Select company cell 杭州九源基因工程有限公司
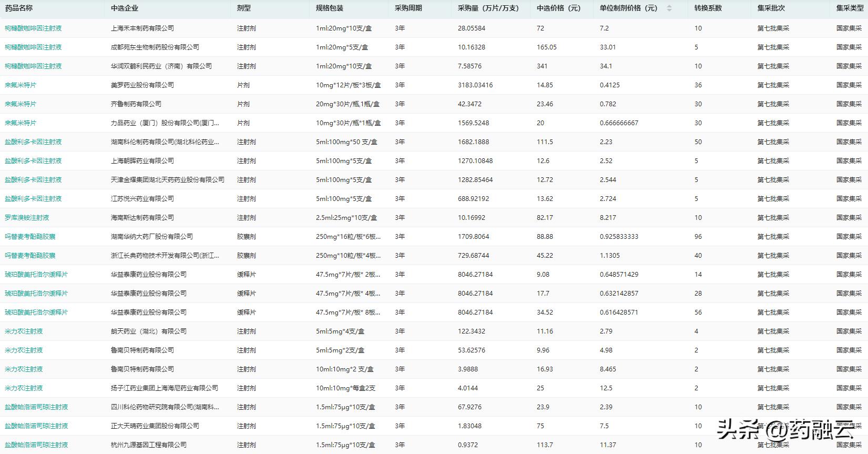This screenshot has height=454, width=868. pos(149,445)
